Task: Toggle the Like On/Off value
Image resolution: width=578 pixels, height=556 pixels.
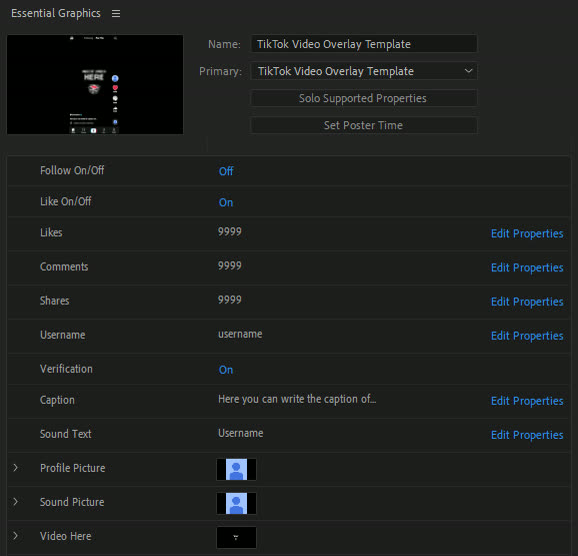Action: [x=226, y=202]
